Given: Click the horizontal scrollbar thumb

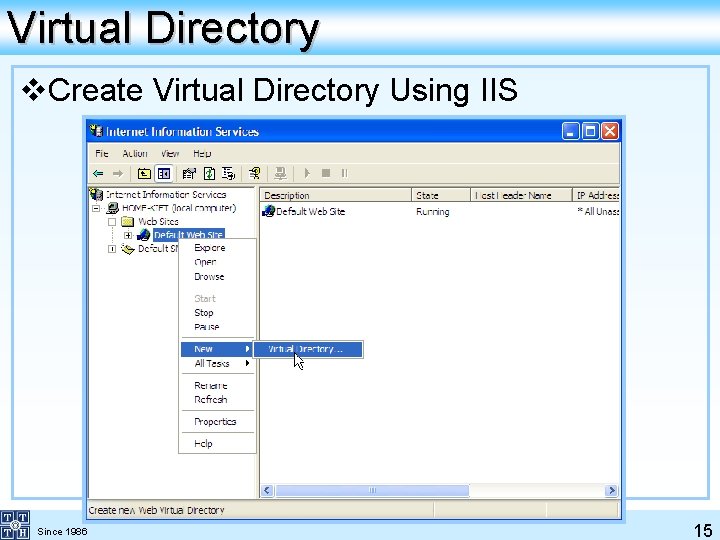Looking at the screenshot, I should click(372, 490).
